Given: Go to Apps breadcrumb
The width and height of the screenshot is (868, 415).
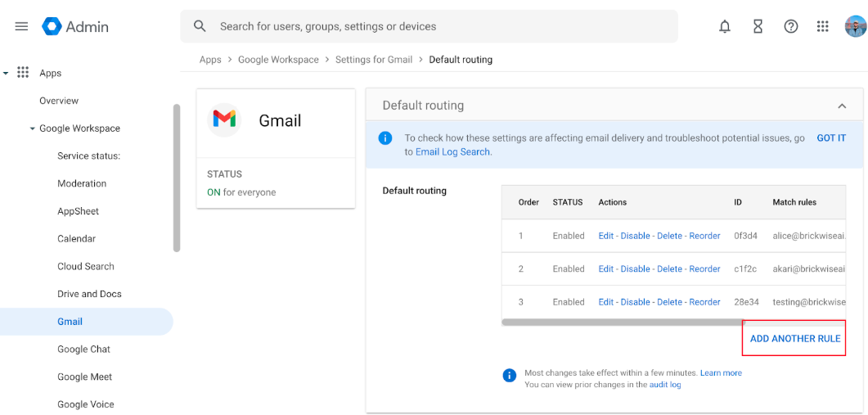Looking at the screenshot, I should click(x=210, y=59).
